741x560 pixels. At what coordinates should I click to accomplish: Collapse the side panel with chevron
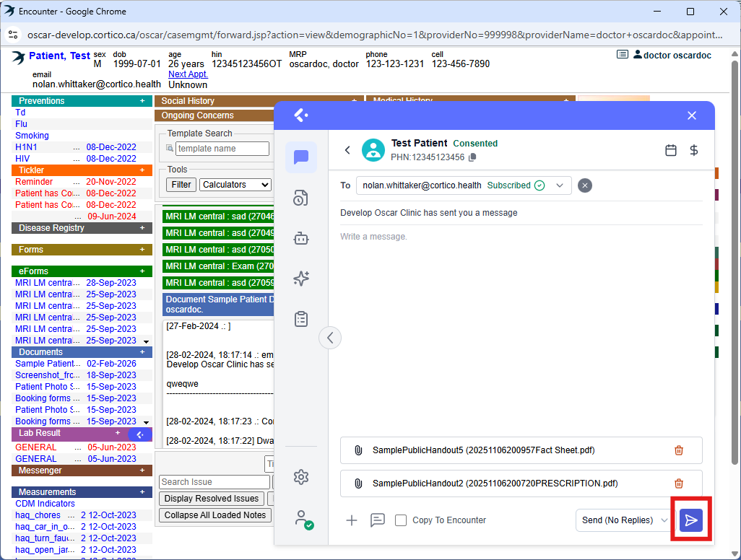[330, 337]
